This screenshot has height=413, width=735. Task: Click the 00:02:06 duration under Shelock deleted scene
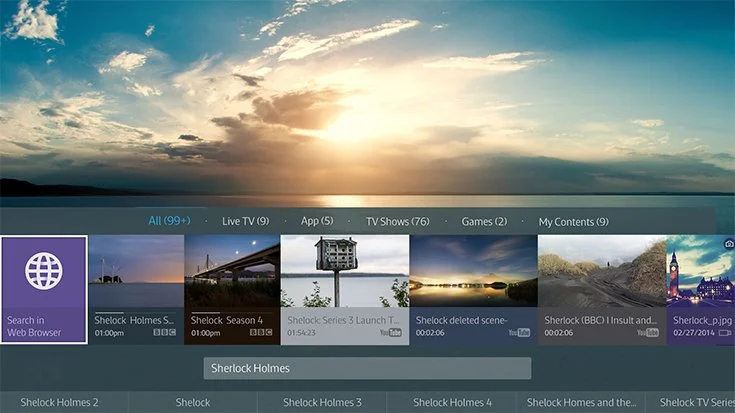point(430,333)
